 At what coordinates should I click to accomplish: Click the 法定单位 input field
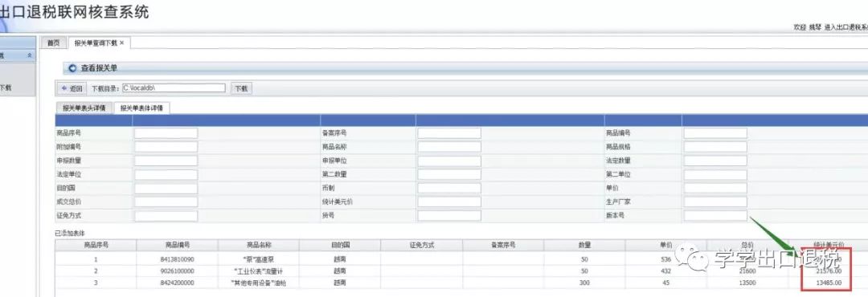click(166, 174)
